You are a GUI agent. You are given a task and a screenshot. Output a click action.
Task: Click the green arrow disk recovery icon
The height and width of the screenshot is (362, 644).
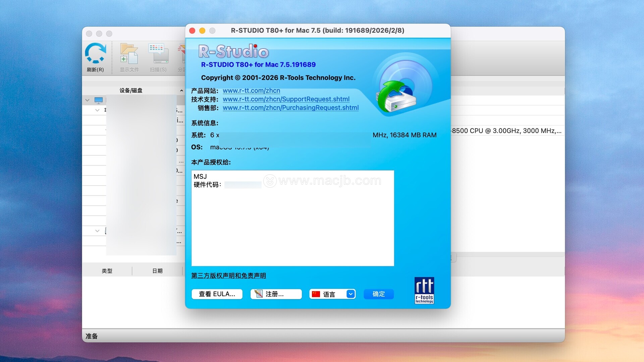click(x=396, y=97)
